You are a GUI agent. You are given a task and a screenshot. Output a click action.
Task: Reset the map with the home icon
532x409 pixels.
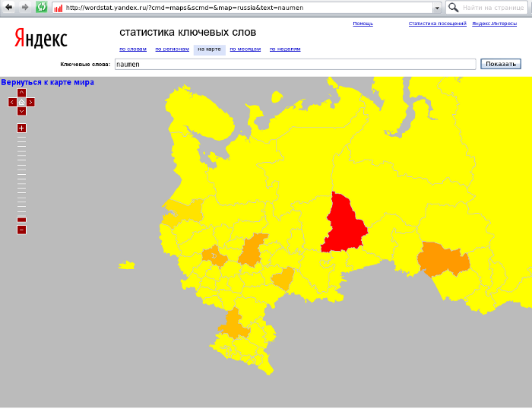(21, 102)
